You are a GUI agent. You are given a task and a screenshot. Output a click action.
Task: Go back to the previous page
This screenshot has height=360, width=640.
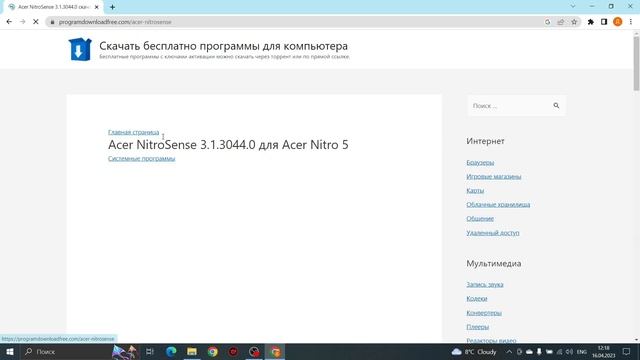click(x=9, y=22)
